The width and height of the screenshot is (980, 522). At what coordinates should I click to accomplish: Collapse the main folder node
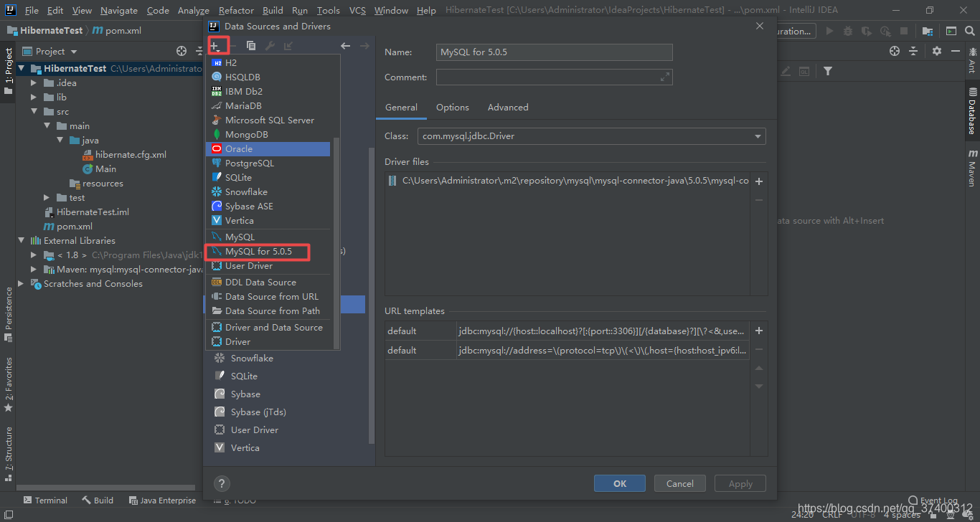tap(47, 125)
